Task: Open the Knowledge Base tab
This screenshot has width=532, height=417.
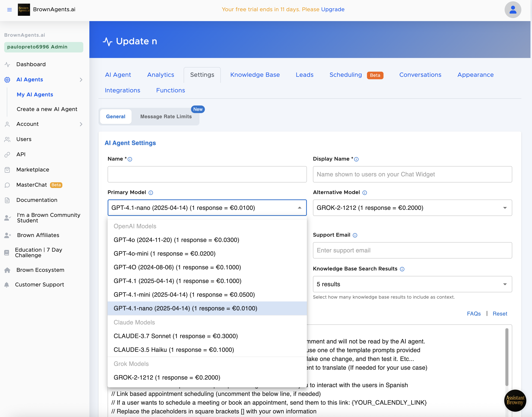Action: [255, 75]
